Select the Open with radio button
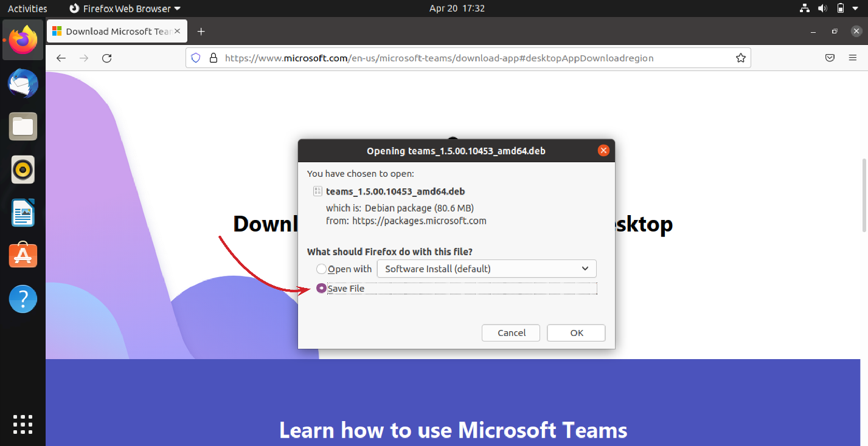The image size is (868, 446). pyautogui.click(x=321, y=269)
